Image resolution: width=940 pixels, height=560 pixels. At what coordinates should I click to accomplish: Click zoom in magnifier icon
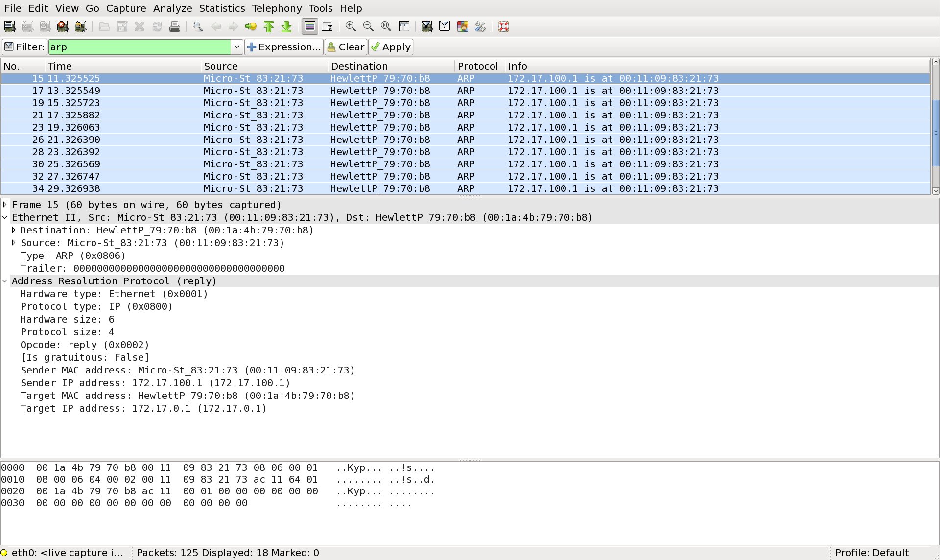(x=351, y=26)
